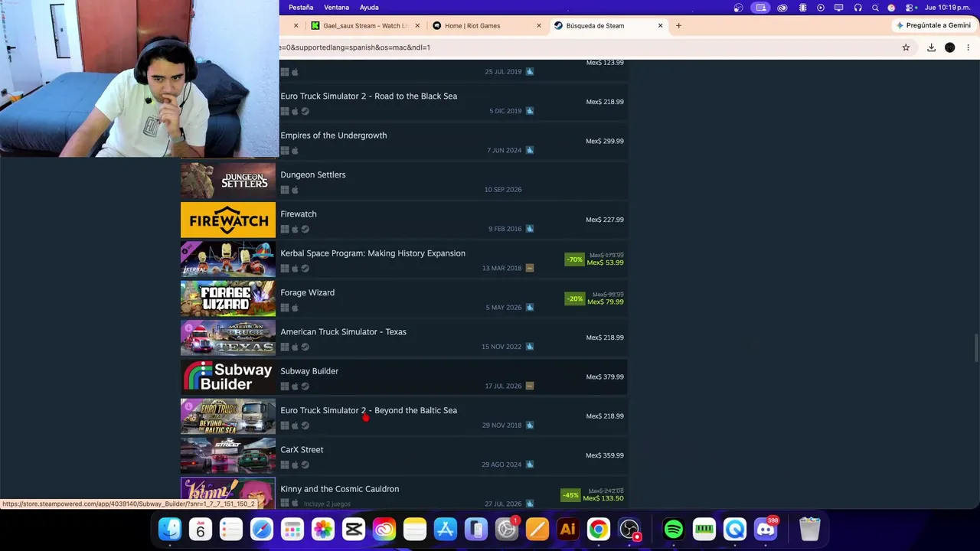
Task: Open Safari from the dock
Action: click(262, 529)
